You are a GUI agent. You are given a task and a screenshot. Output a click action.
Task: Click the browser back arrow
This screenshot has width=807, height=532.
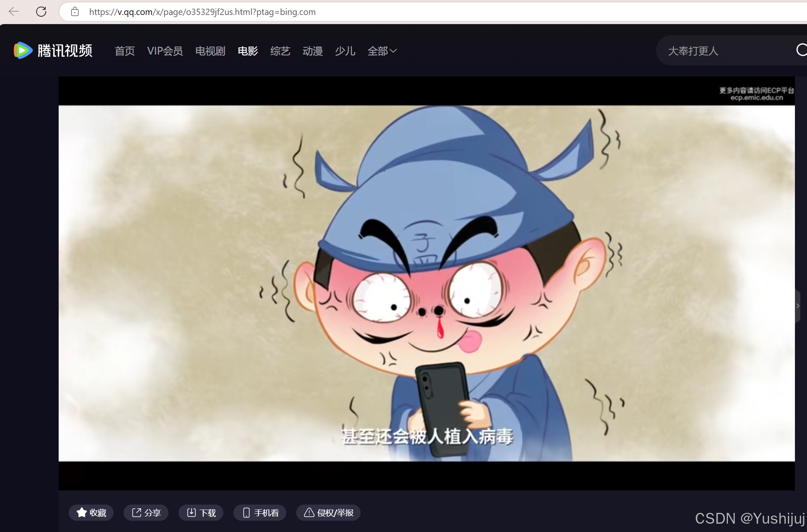pyautogui.click(x=14, y=12)
